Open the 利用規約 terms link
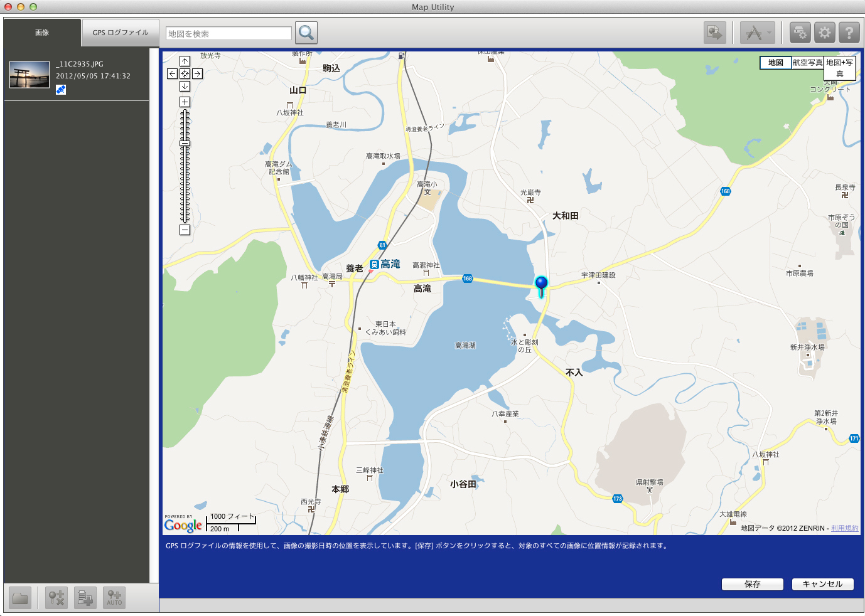Screen dimensions: 865x616 tap(844, 528)
